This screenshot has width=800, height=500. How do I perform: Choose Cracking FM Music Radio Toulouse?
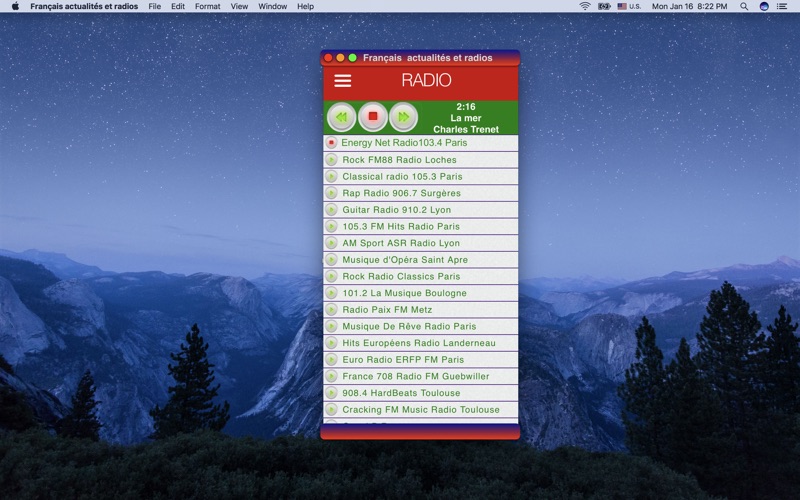tap(421, 410)
